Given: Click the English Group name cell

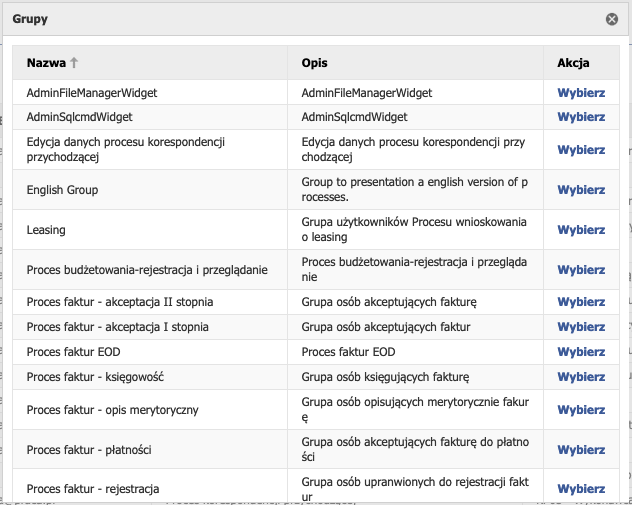Looking at the screenshot, I should click(63, 190).
